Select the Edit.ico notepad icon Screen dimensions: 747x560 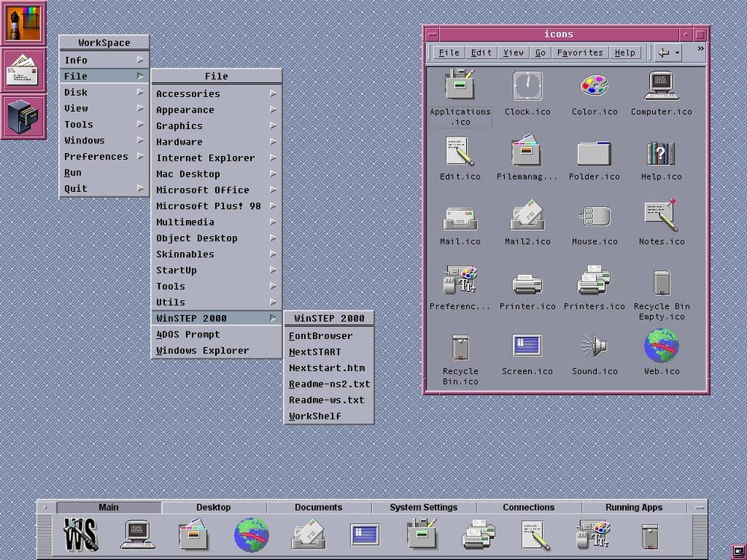coord(459,151)
